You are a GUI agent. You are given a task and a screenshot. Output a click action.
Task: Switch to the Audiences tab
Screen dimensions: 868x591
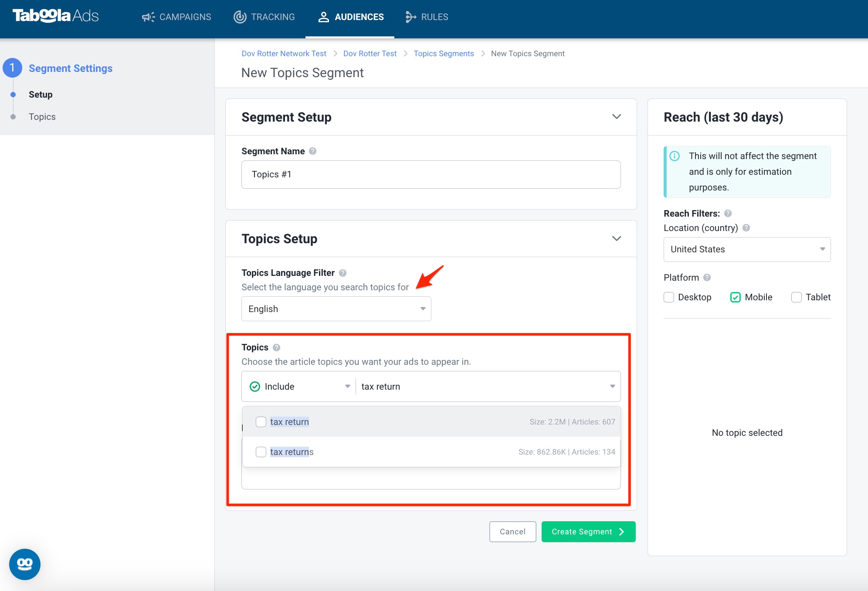point(351,17)
